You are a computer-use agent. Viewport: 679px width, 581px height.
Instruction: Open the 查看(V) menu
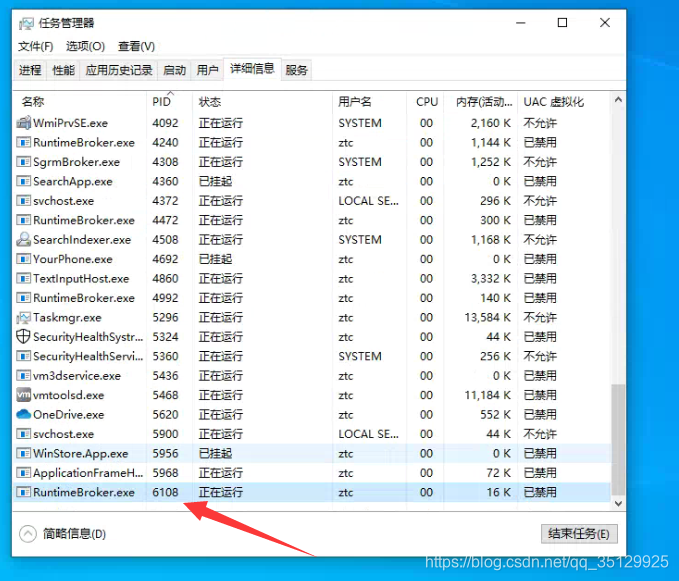136,46
